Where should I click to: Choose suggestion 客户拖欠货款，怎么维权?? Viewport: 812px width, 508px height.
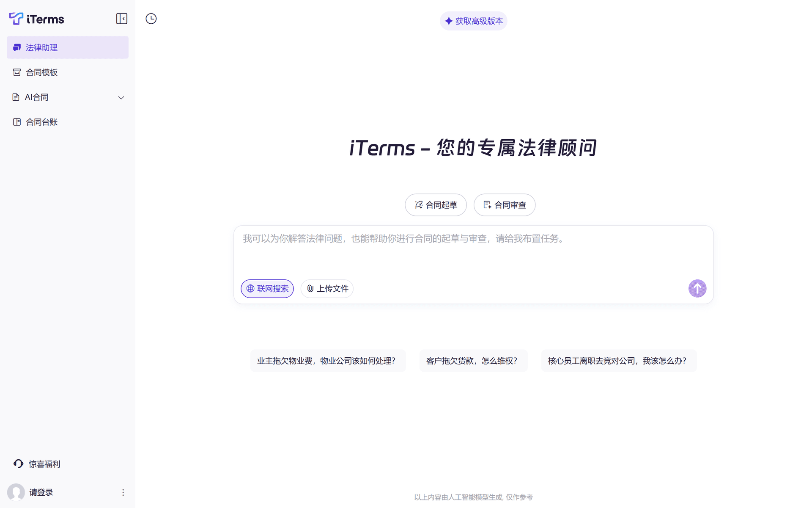pos(474,361)
